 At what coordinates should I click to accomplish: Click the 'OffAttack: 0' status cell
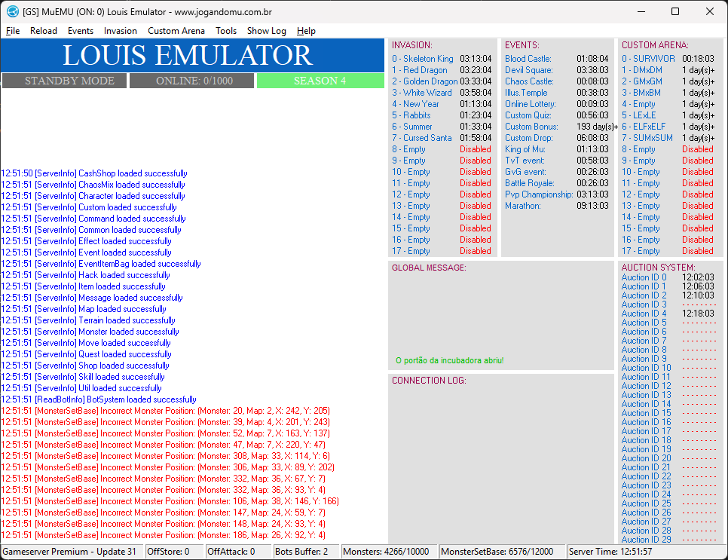[x=239, y=552]
